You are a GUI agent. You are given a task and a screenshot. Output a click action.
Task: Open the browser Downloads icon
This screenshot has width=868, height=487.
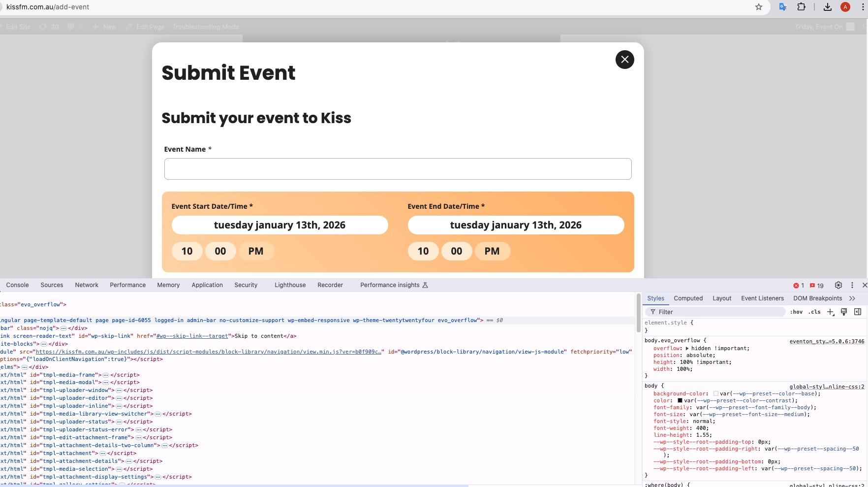pyautogui.click(x=828, y=7)
